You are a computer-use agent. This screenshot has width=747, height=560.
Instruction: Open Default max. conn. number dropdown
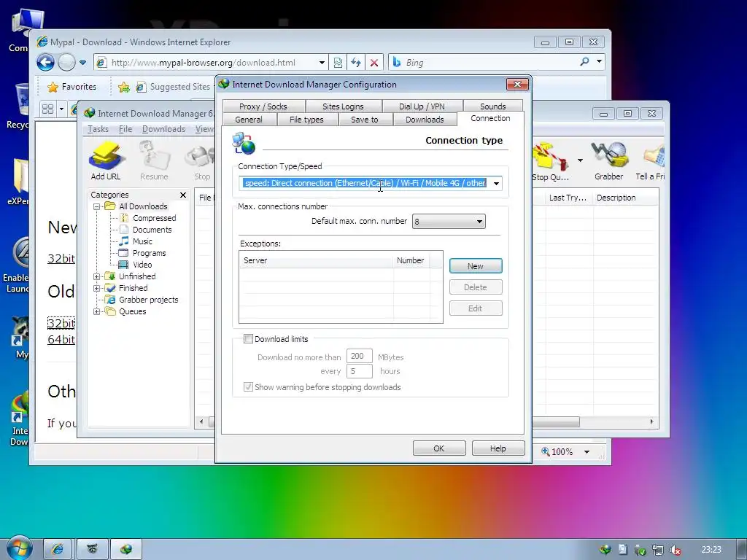[x=479, y=222]
